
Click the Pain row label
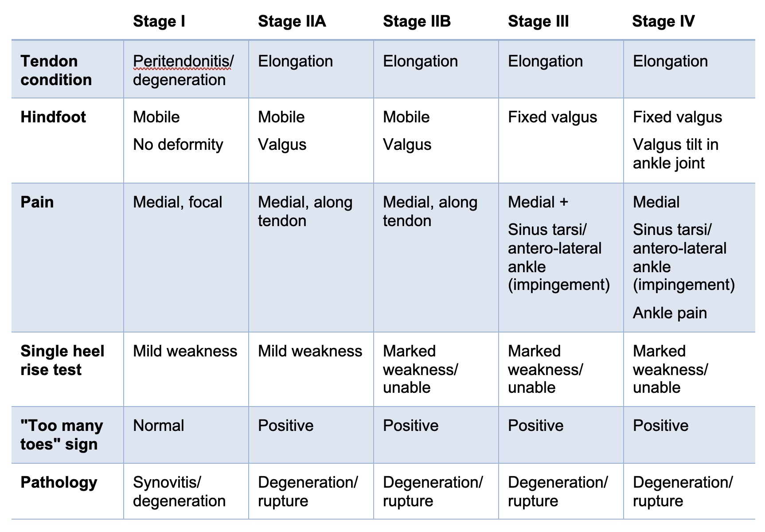tap(37, 202)
